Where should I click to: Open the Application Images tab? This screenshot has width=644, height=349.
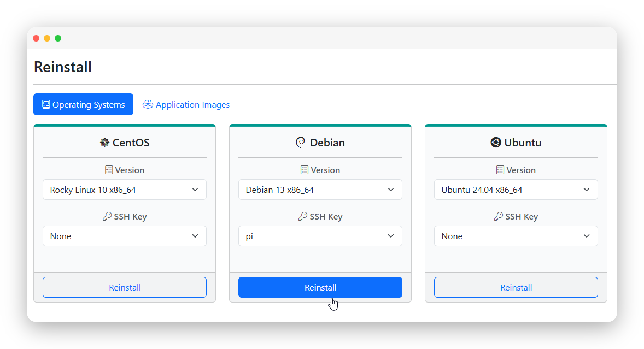(186, 104)
